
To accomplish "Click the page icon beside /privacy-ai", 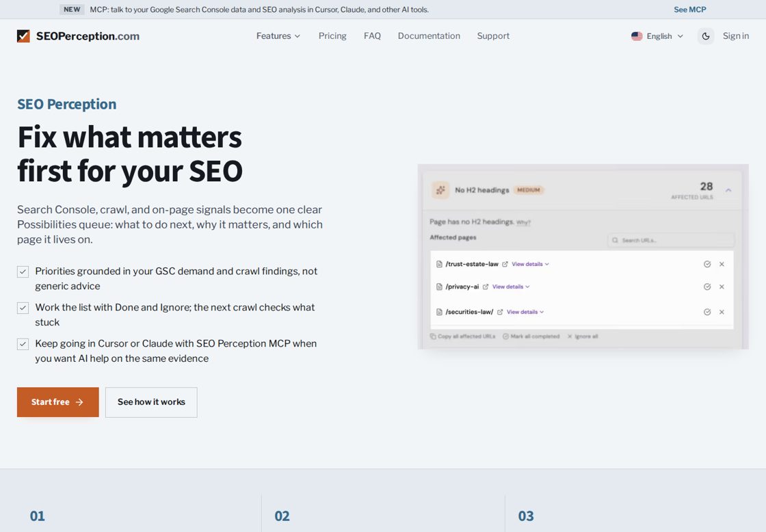I will pos(439,287).
